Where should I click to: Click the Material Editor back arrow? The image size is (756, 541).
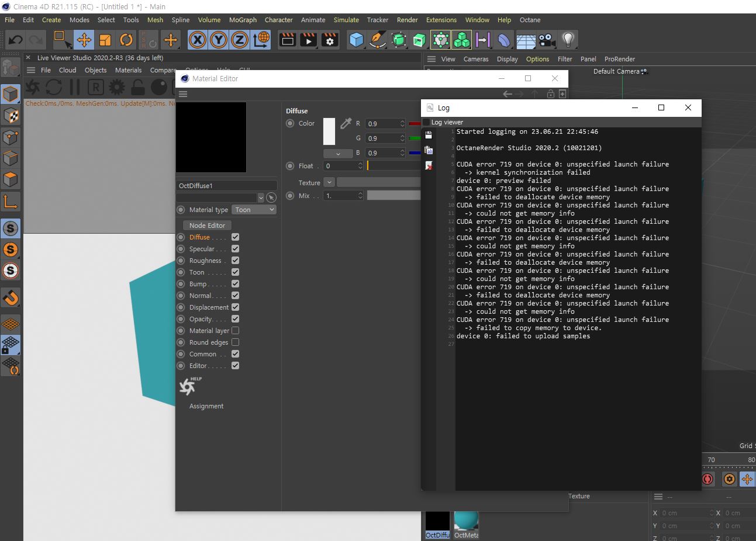pos(508,93)
